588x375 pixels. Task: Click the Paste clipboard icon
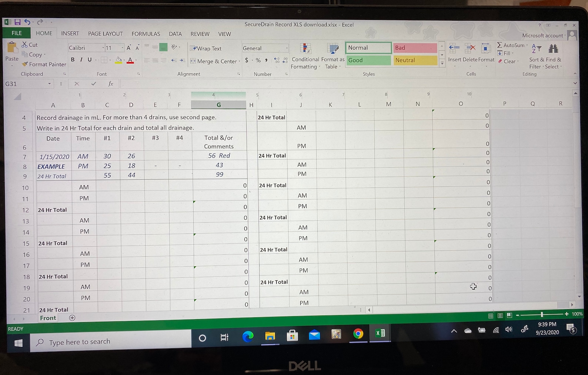tap(12, 47)
